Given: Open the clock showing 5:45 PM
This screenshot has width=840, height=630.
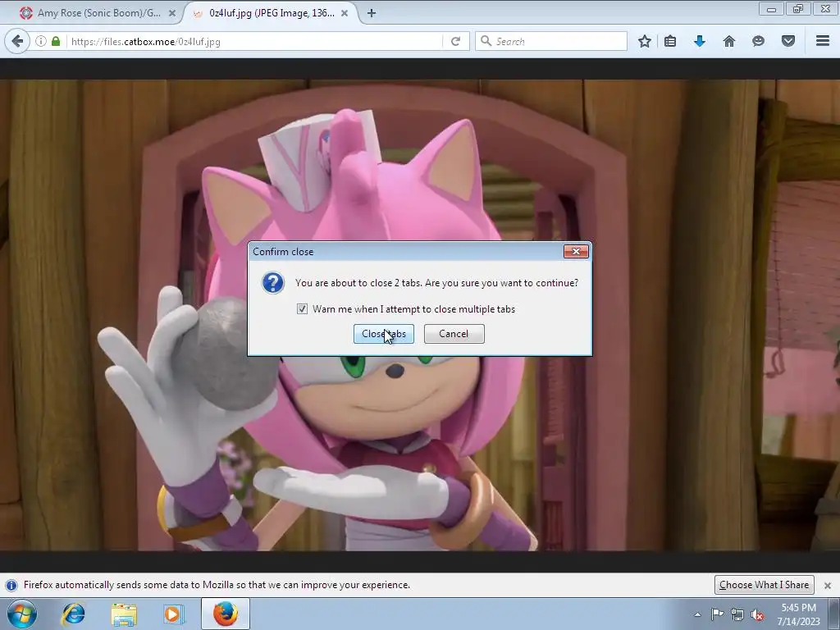Looking at the screenshot, I should (799, 614).
